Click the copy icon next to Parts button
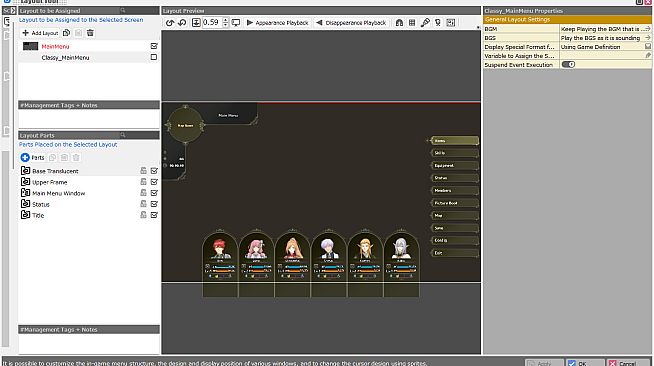654x366 pixels. [53, 158]
